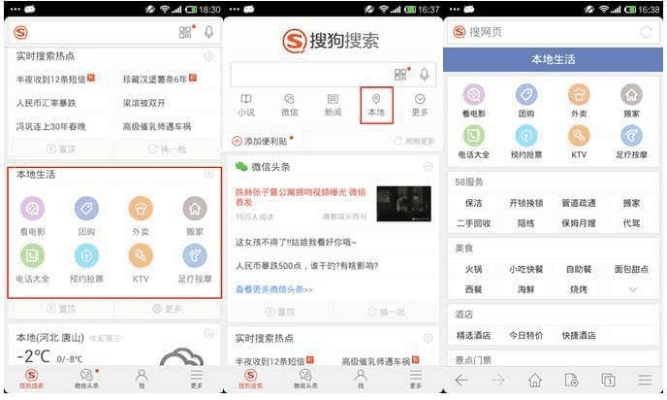Viewport: 667px width, 400px height.
Task: Open 电话大全 icon in left screen's 本地生活 card
Action: point(33,256)
